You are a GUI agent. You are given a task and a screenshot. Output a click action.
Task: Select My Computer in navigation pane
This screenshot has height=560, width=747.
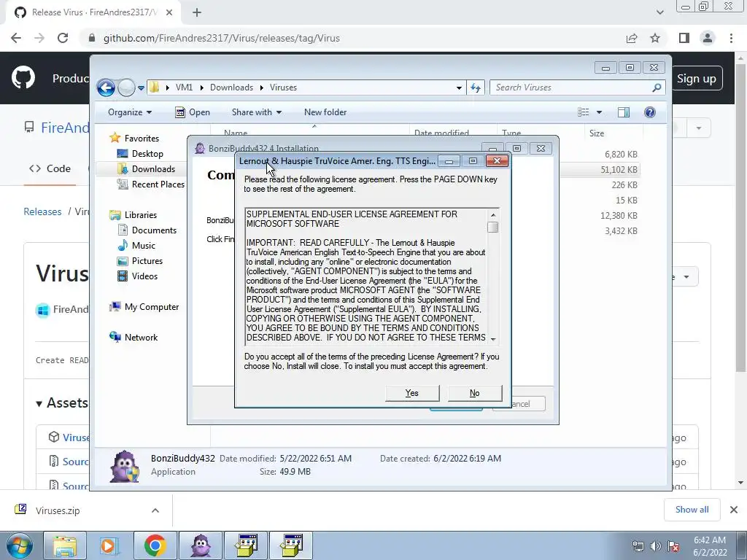tap(152, 307)
